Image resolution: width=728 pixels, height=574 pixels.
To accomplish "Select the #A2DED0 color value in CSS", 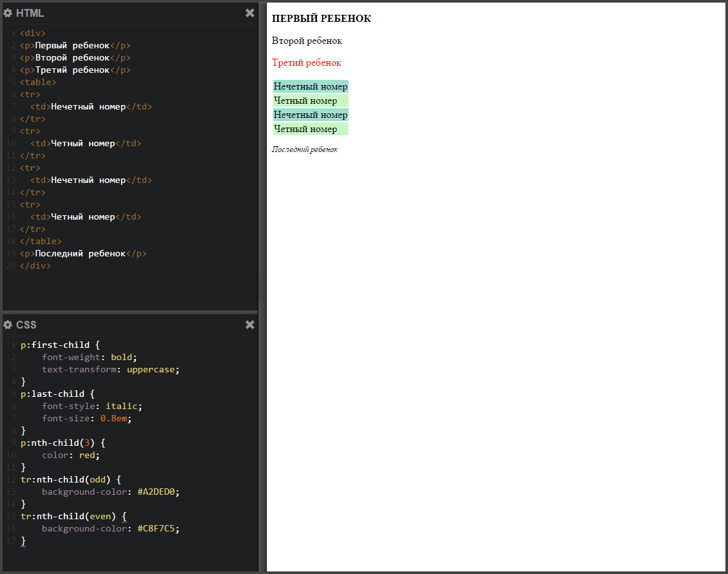I will [x=158, y=492].
